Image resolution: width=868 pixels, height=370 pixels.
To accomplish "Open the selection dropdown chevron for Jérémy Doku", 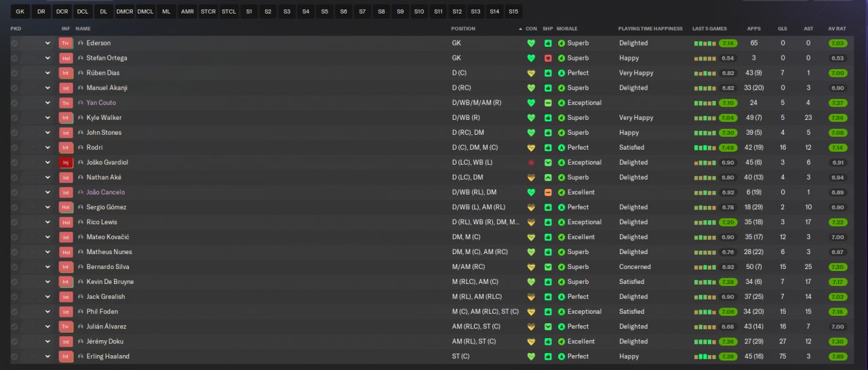I will click(x=47, y=341).
